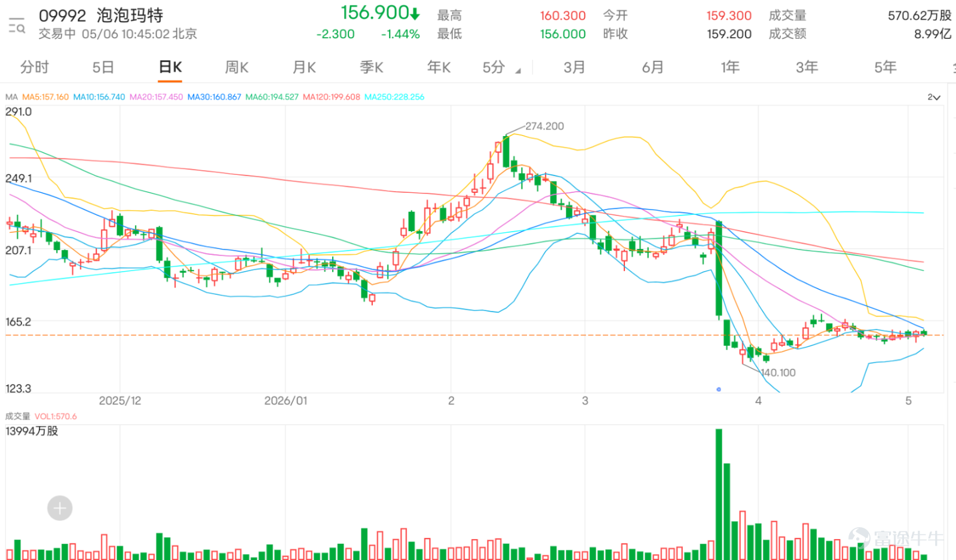The width and height of the screenshot is (956, 560).
Task: Click the VOL1:570.6 value
Action: pyautogui.click(x=56, y=416)
